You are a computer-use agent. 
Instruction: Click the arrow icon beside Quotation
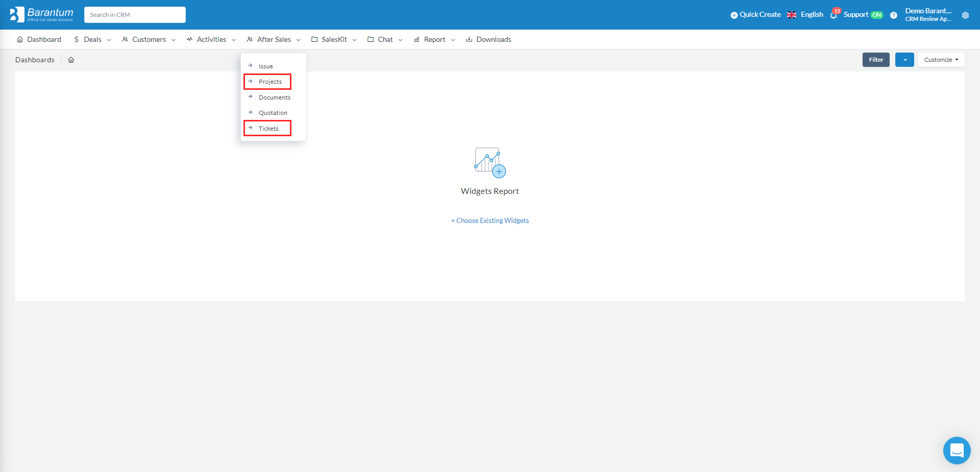tap(250, 112)
